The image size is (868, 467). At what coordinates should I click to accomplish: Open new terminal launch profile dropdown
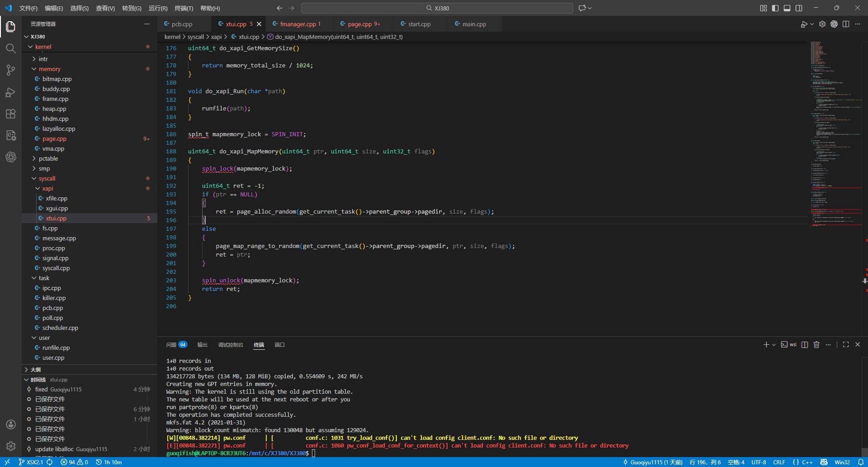coord(774,345)
